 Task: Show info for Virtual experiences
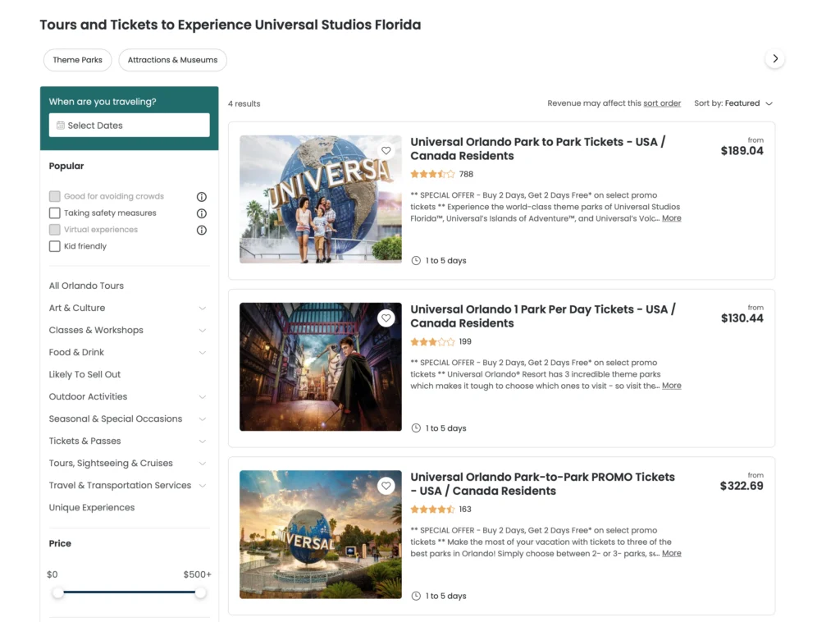[202, 230]
